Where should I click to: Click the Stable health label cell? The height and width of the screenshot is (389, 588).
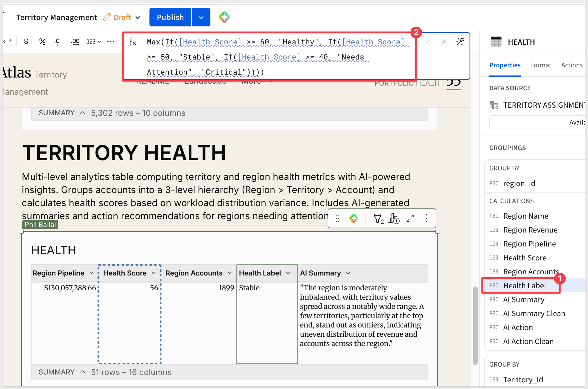(249, 288)
